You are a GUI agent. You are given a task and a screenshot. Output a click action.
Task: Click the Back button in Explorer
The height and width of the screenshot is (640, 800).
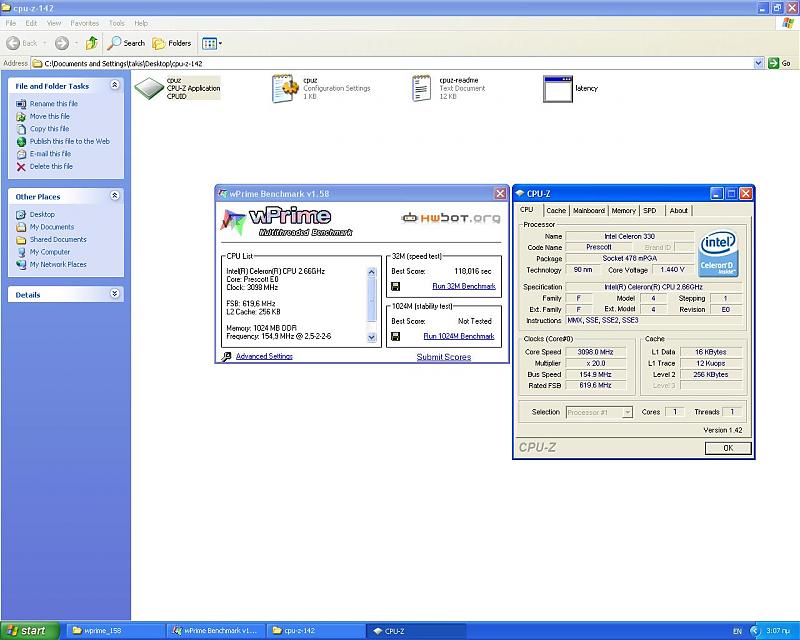click(22, 43)
